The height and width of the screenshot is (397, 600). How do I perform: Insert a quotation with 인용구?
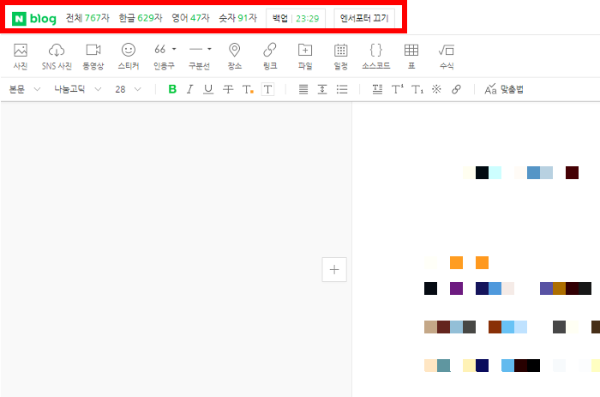164,56
